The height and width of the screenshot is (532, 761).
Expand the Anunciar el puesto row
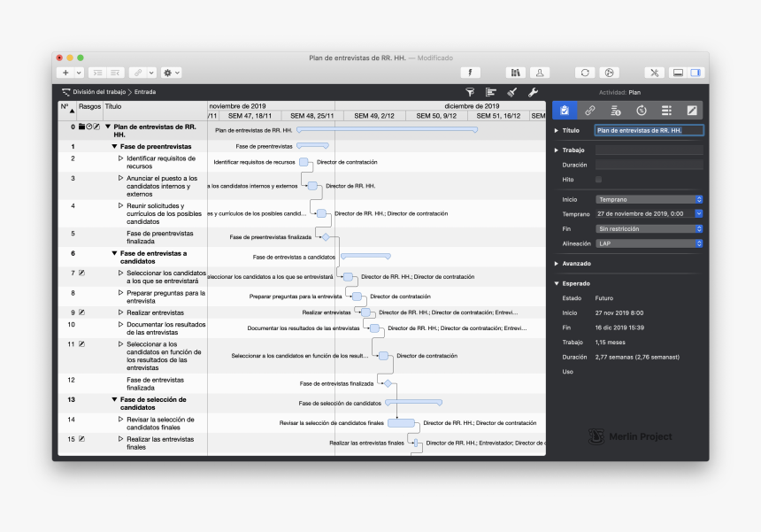121,178
